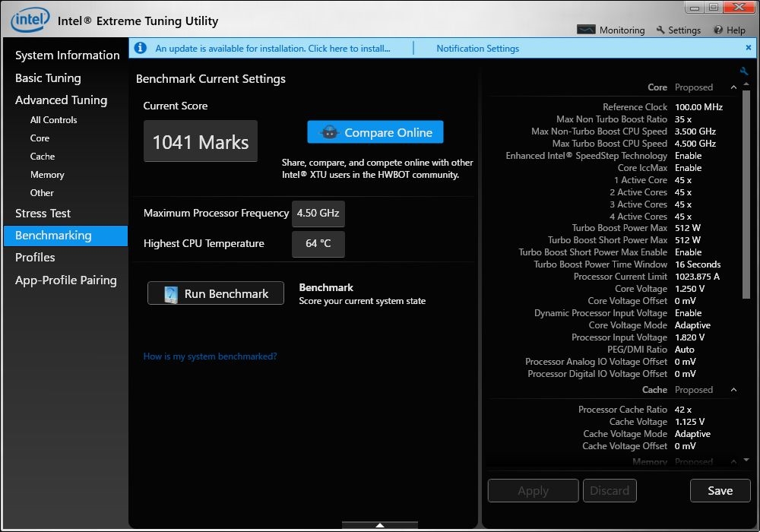The width and height of the screenshot is (760, 532).
Task: Click the Apply button
Action: (x=534, y=491)
